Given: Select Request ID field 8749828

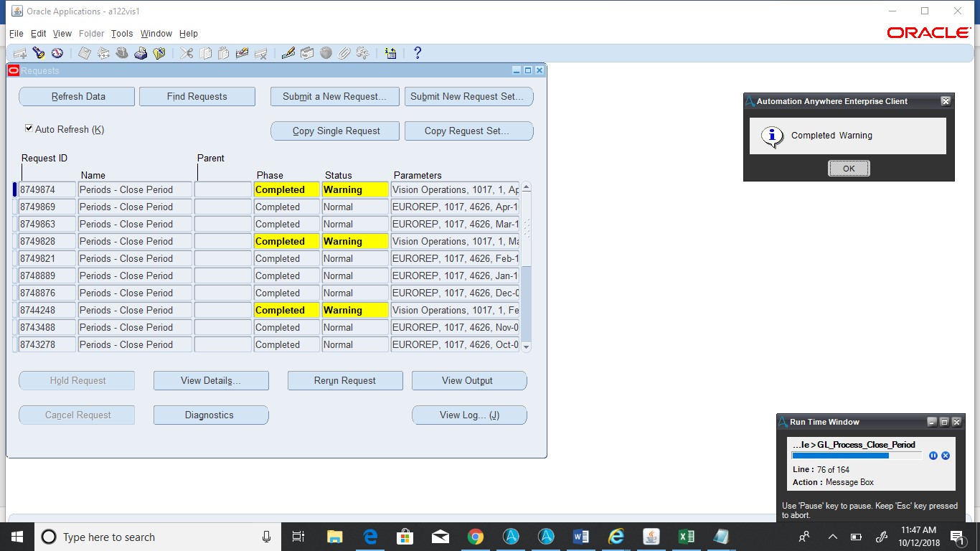Looking at the screenshot, I should pos(47,241).
